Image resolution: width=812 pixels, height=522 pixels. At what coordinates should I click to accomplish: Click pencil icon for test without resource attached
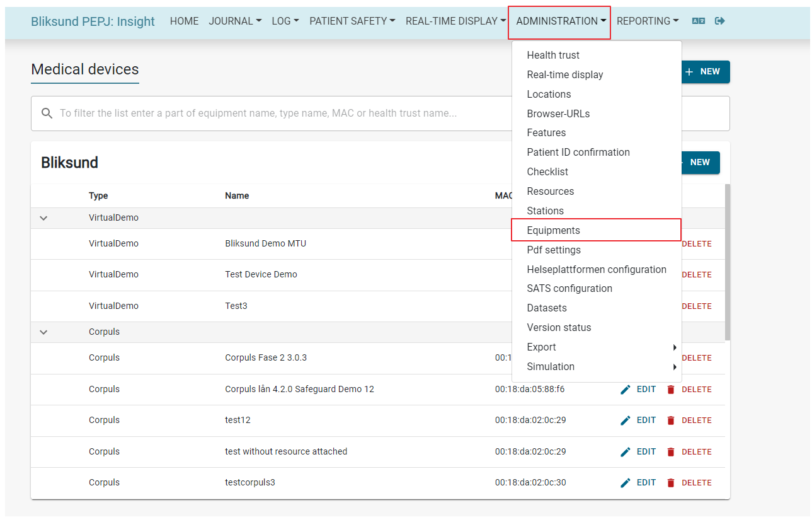(626, 452)
